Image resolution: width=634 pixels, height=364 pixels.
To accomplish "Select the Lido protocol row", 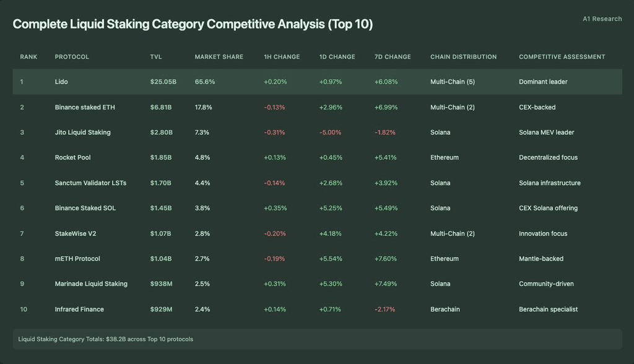I will (x=318, y=82).
